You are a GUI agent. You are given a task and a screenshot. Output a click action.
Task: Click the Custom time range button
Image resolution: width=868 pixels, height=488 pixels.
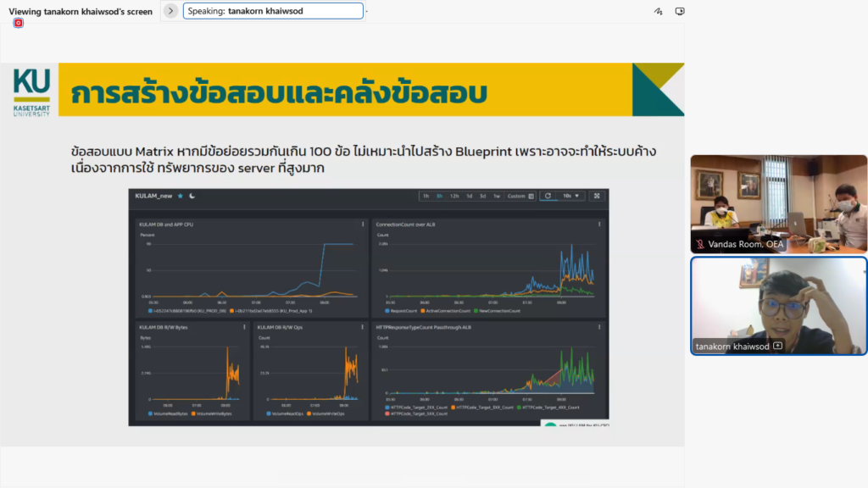pyautogui.click(x=515, y=197)
